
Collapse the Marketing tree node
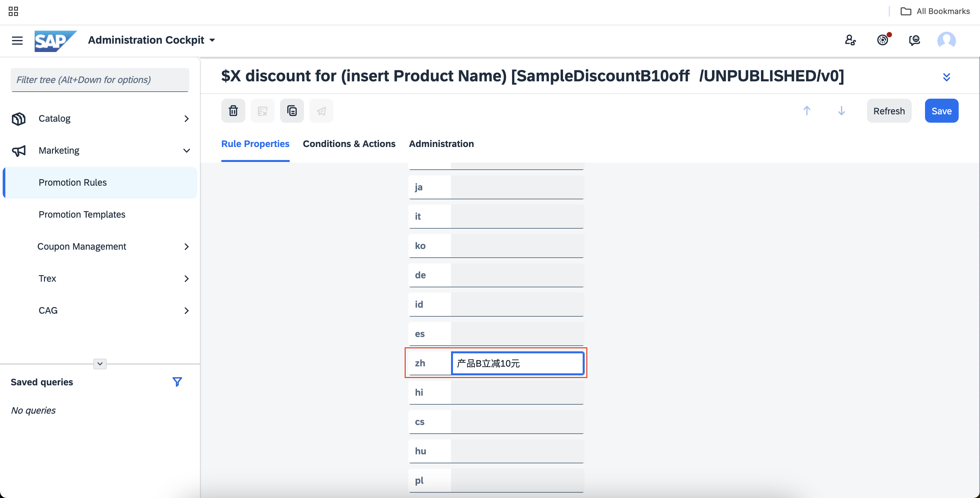click(186, 151)
